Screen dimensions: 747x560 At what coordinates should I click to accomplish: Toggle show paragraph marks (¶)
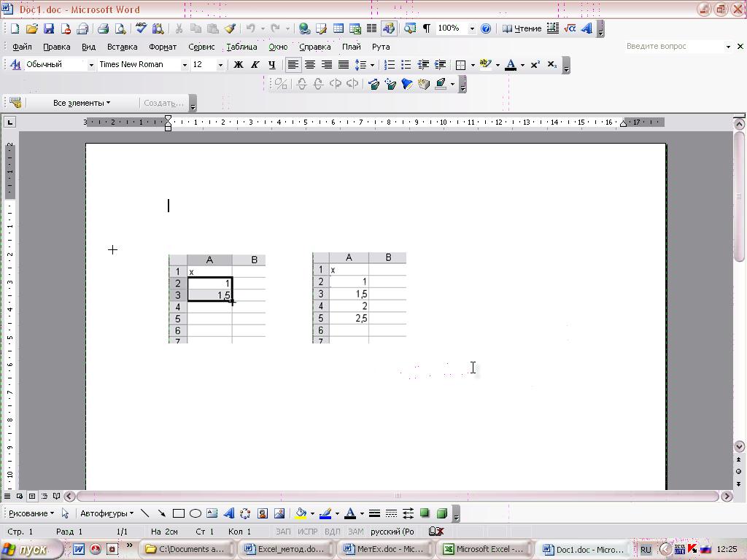[x=427, y=28]
